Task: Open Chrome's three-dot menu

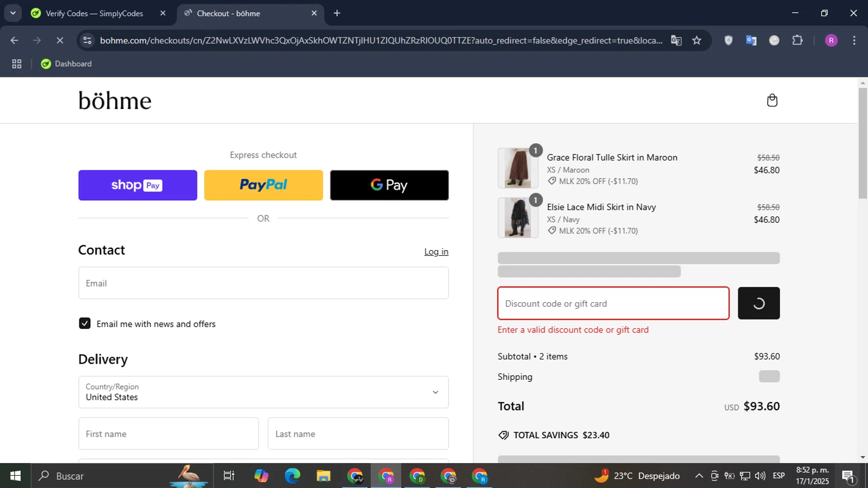Action: tap(854, 41)
